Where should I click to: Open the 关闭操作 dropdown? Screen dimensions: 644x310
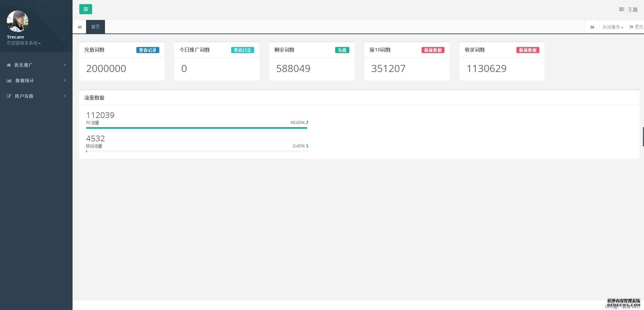point(612,27)
